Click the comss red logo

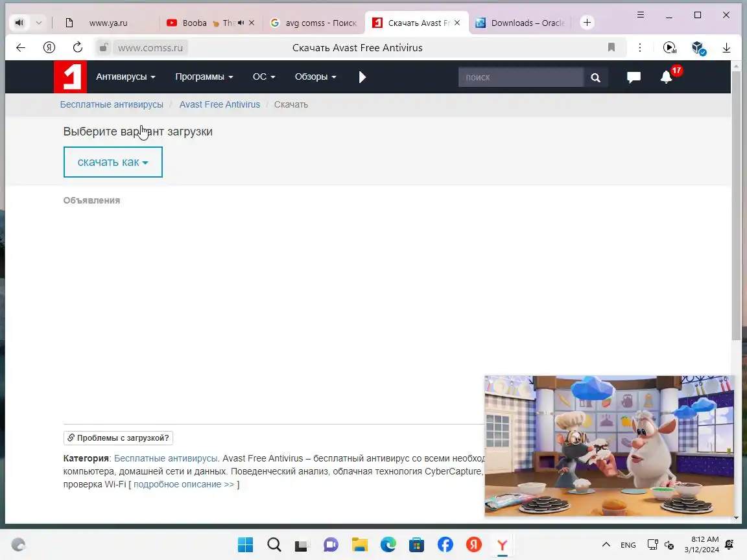(x=70, y=76)
